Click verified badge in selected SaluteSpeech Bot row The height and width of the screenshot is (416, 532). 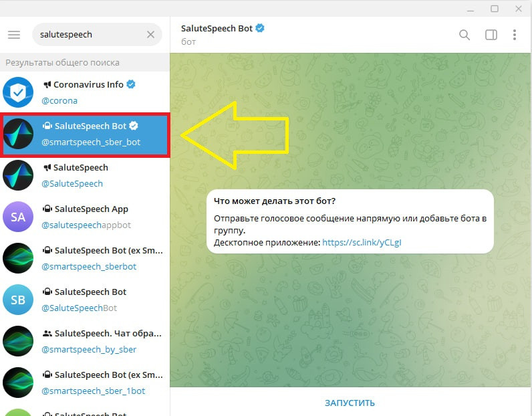pos(134,126)
